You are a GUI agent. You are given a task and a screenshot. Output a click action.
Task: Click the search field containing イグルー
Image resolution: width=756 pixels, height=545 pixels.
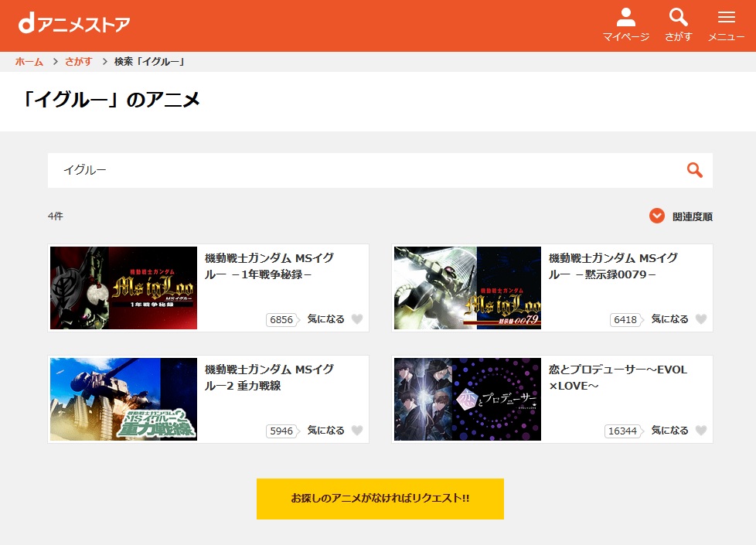tap(380, 170)
